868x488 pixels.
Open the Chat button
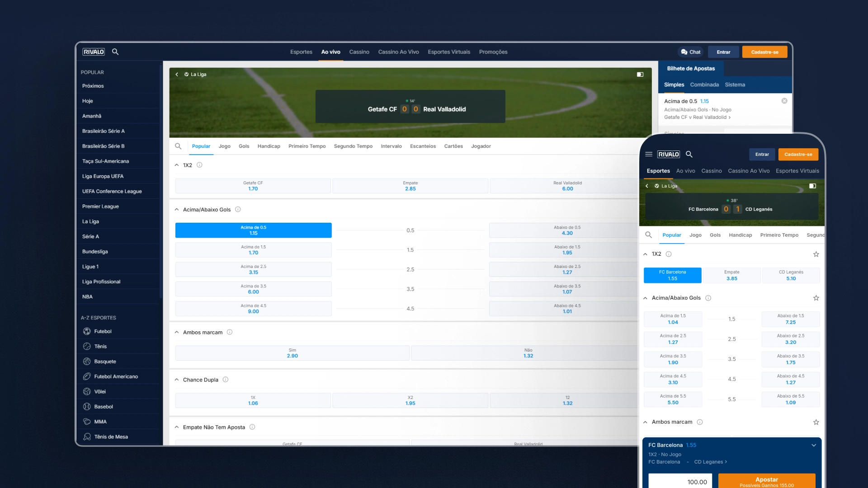pyautogui.click(x=690, y=52)
